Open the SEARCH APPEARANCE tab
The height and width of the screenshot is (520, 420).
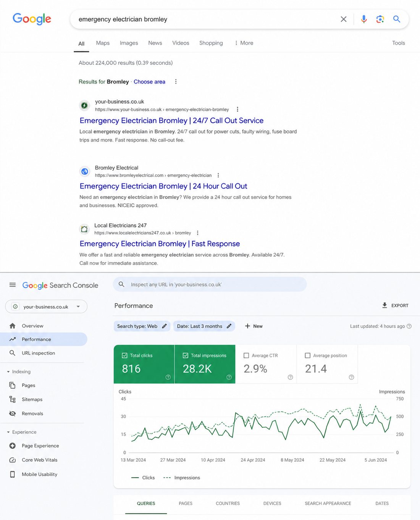click(x=328, y=503)
